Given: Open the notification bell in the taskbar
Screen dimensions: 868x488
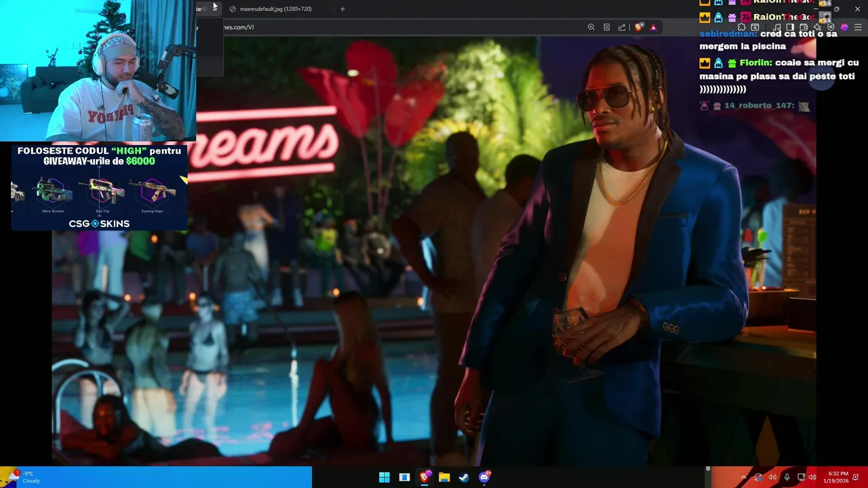Looking at the screenshot, I should [x=856, y=477].
